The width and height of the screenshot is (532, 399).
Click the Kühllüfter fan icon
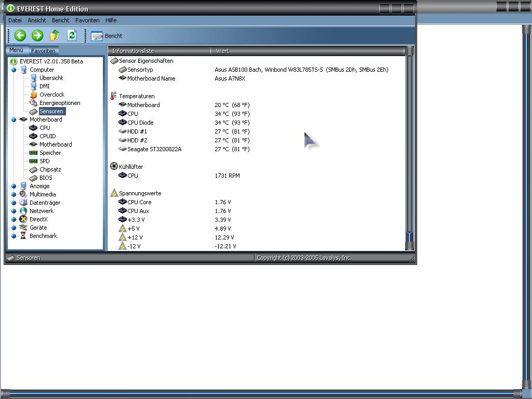click(x=114, y=166)
